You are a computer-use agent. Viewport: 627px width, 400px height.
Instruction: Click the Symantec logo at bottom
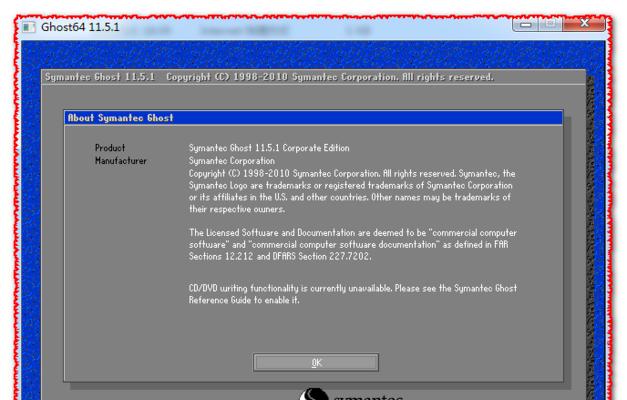tap(352, 394)
